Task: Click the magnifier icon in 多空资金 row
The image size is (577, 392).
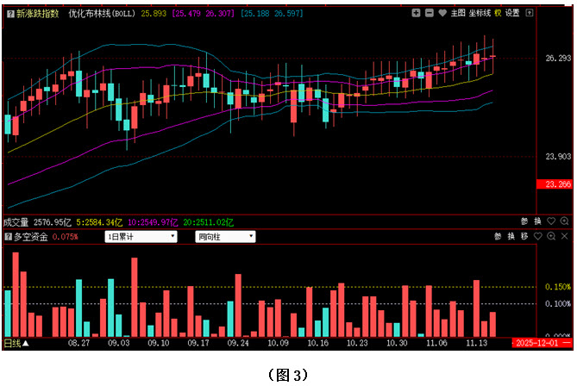Action: [551, 236]
